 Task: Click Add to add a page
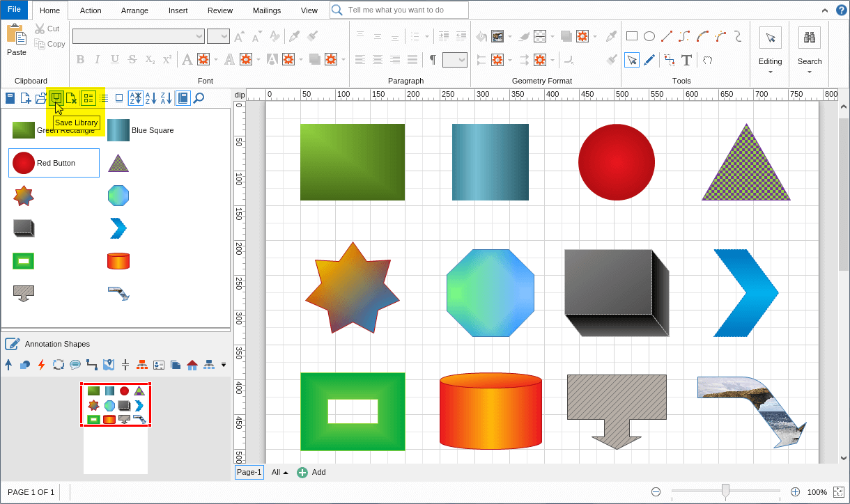pos(311,472)
